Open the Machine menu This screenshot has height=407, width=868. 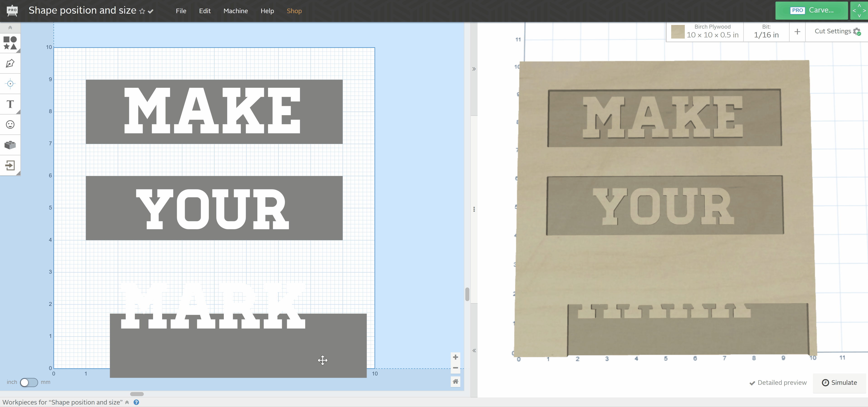(x=236, y=11)
